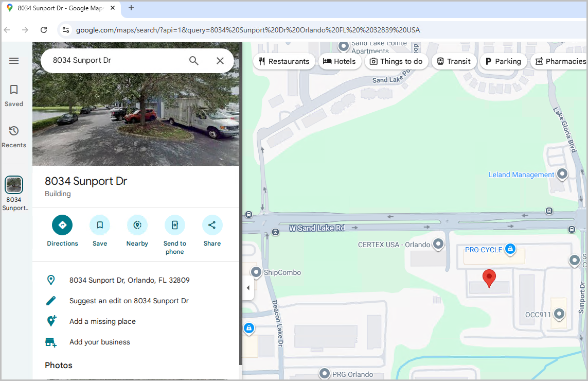
Task: Show Transit options on the map
Action: pos(454,61)
